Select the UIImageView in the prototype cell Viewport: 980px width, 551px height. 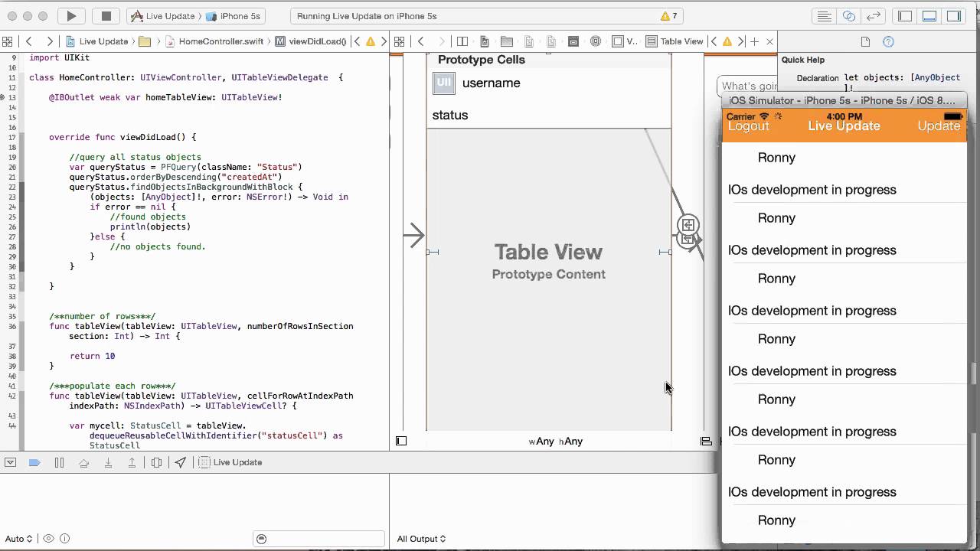pyautogui.click(x=444, y=83)
